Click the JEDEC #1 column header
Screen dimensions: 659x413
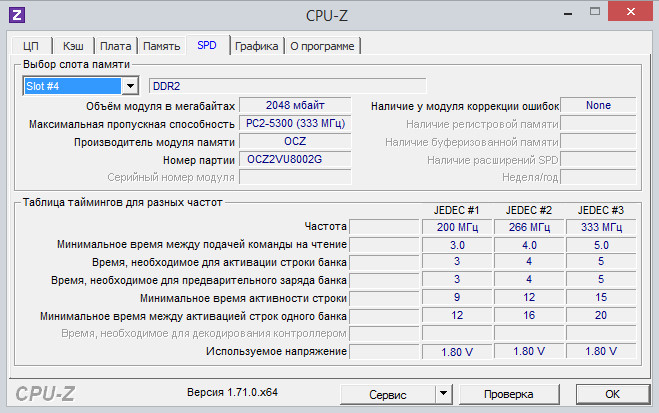[456, 210]
